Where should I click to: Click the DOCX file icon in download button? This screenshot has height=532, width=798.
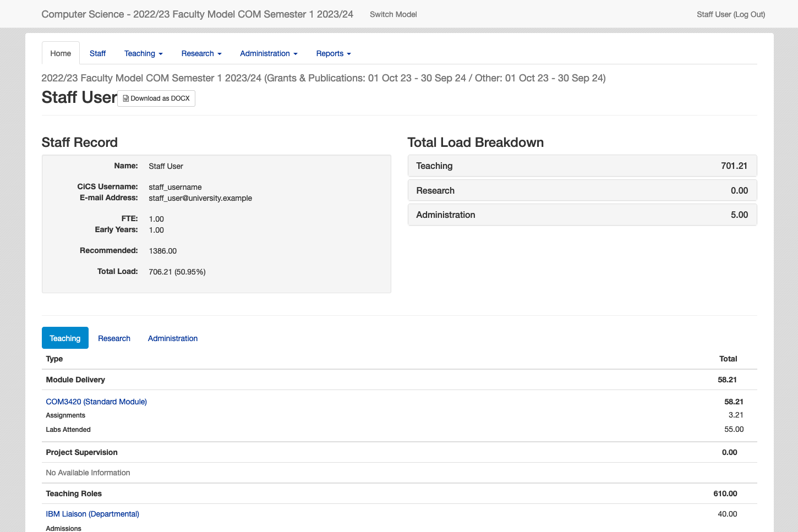(126, 98)
